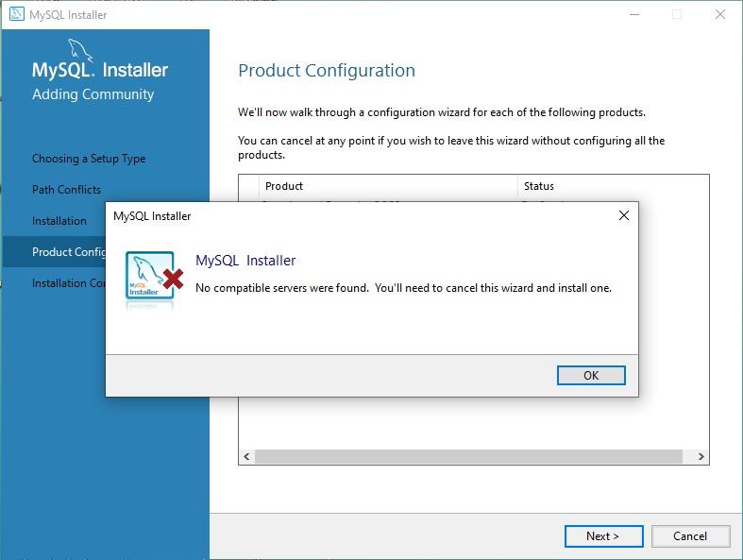Close the main MySQL Installer window
This screenshot has height=560, width=743.
(720, 14)
